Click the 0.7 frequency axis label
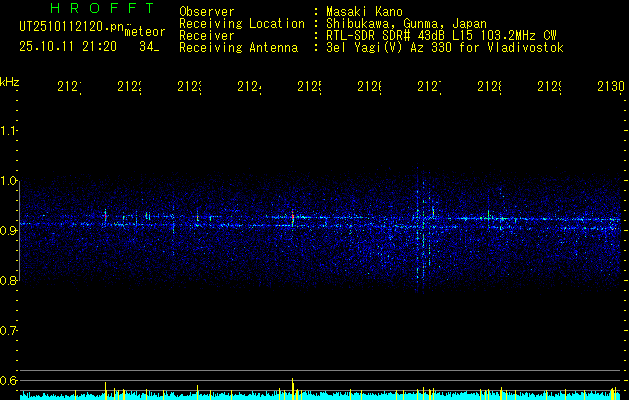Viewport: 629px width, 400px height. click(x=8, y=331)
